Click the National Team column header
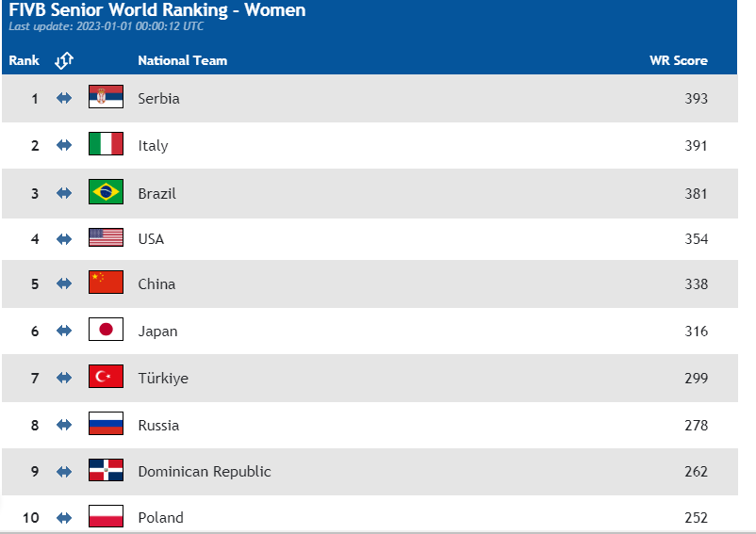Image resolution: width=756 pixels, height=534 pixels. 182,60
